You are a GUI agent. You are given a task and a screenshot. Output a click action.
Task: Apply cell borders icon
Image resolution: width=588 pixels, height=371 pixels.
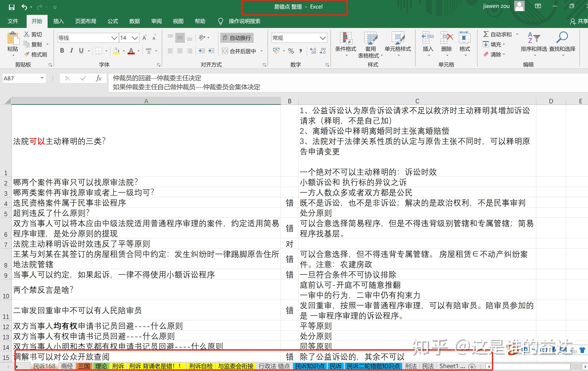click(99, 51)
